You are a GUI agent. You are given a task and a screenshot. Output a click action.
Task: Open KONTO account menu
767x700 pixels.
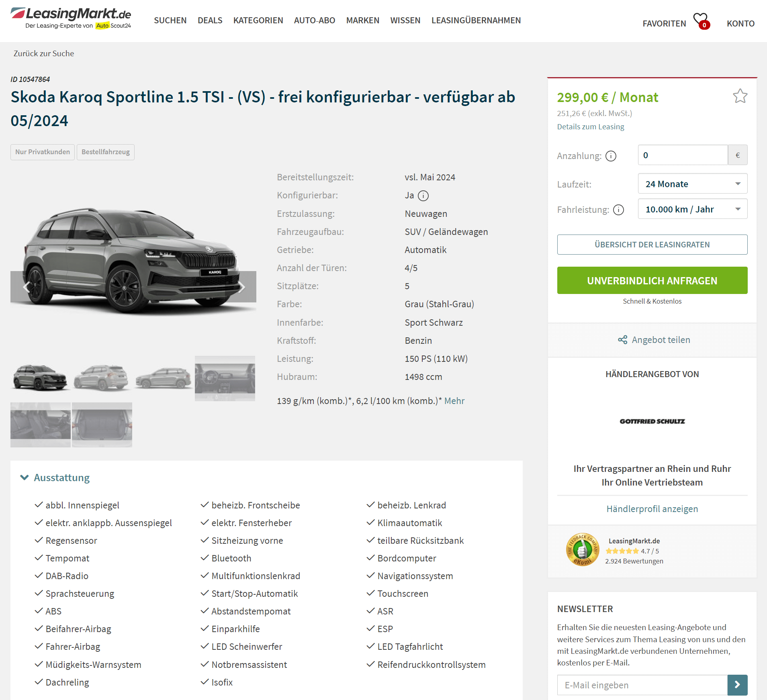click(x=740, y=24)
